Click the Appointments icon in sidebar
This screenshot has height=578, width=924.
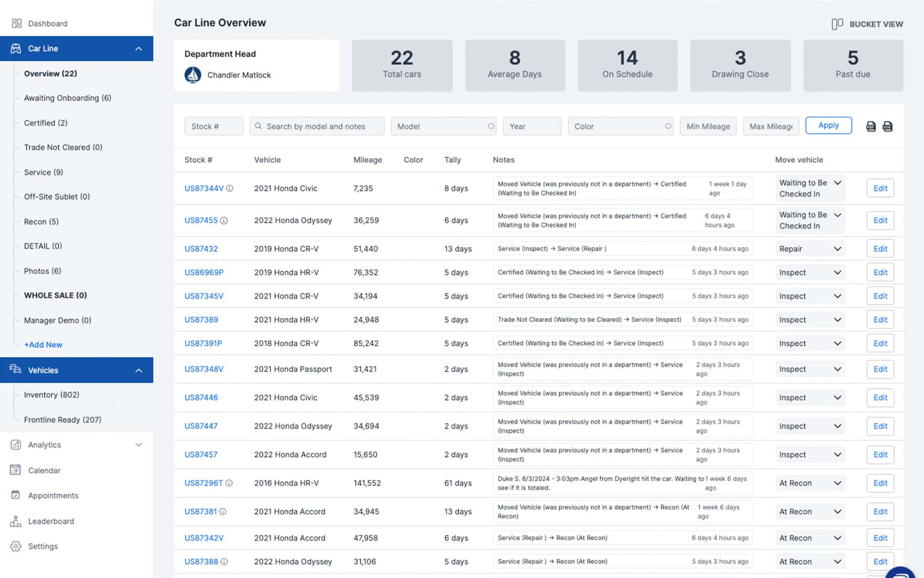[x=16, y=495]
